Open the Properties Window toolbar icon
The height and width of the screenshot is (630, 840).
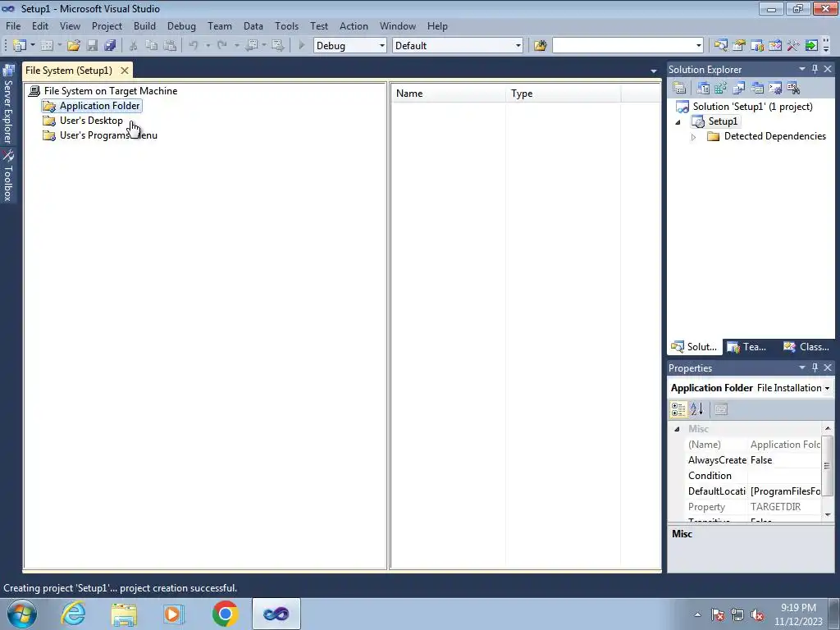(x=739, y=46)
